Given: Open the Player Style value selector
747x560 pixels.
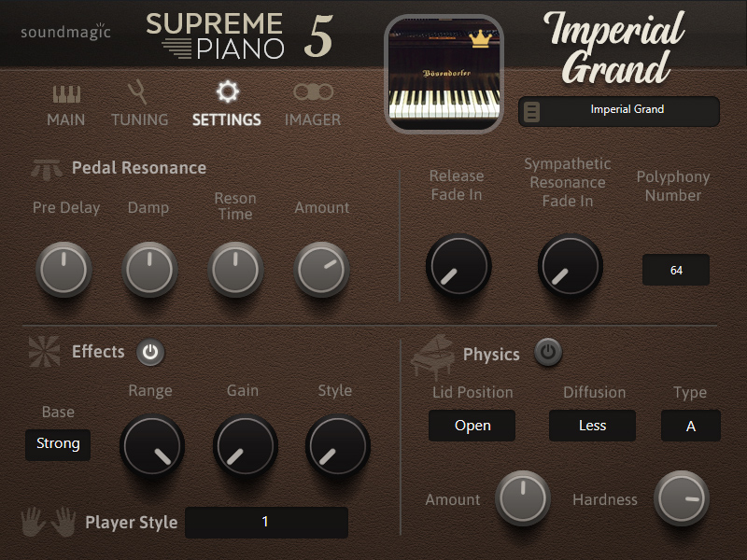Looking at the screenshot, I should pyautogui.click(x=266, y=523).
